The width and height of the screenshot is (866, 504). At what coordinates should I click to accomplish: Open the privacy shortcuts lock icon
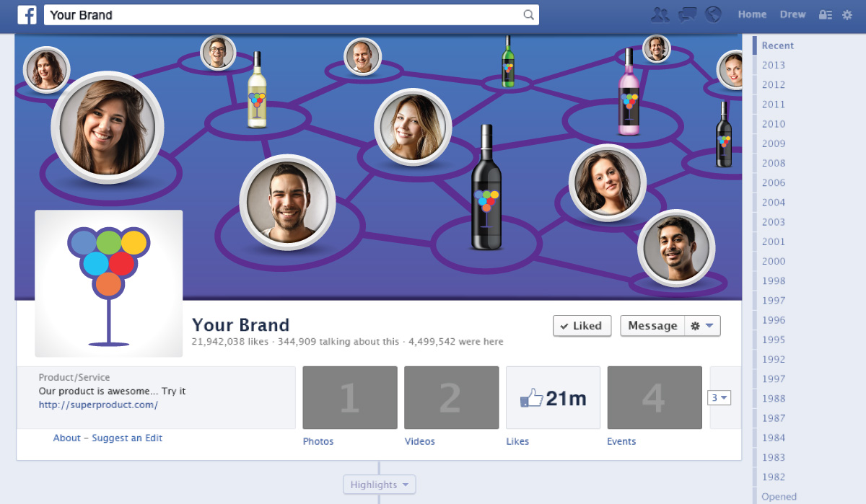(x=825, y=14)
